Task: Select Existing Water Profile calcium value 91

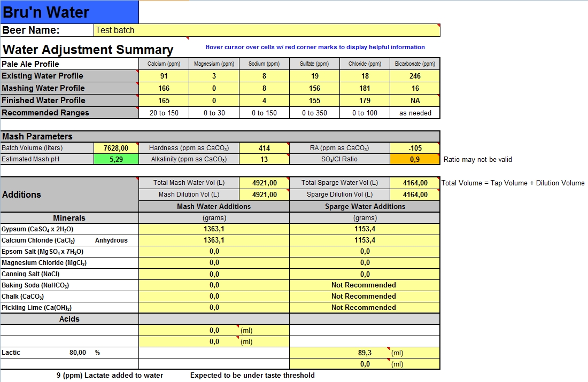Action: [x=164, y=76]
